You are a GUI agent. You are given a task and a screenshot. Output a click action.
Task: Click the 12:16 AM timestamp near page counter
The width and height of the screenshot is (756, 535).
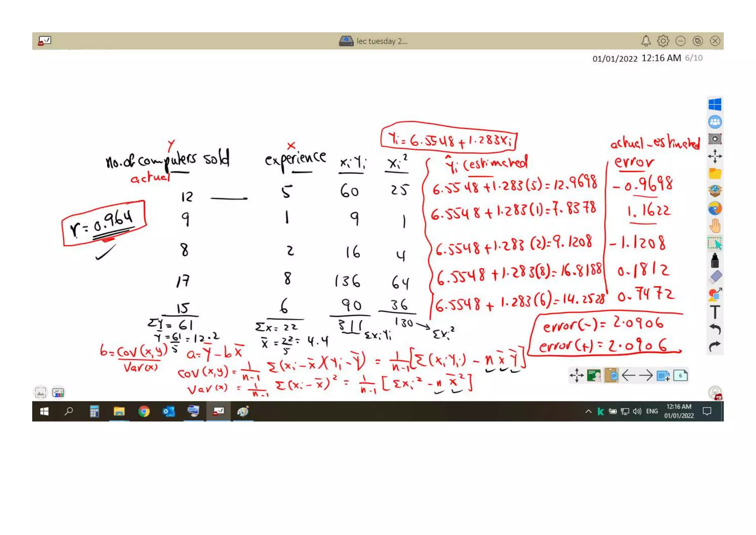pyautogui.click(x=661, y=58)
